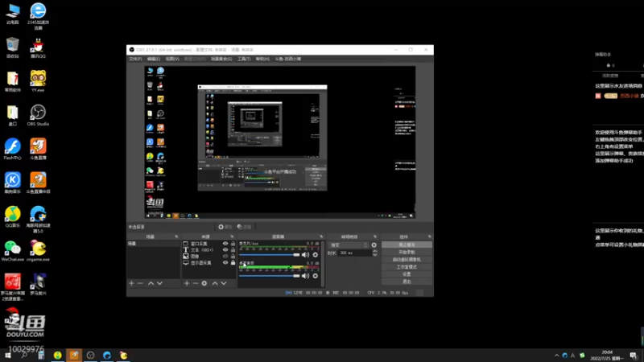
Task: Open the 视图(V) menu in OBS
Action: tap(172, 59)
